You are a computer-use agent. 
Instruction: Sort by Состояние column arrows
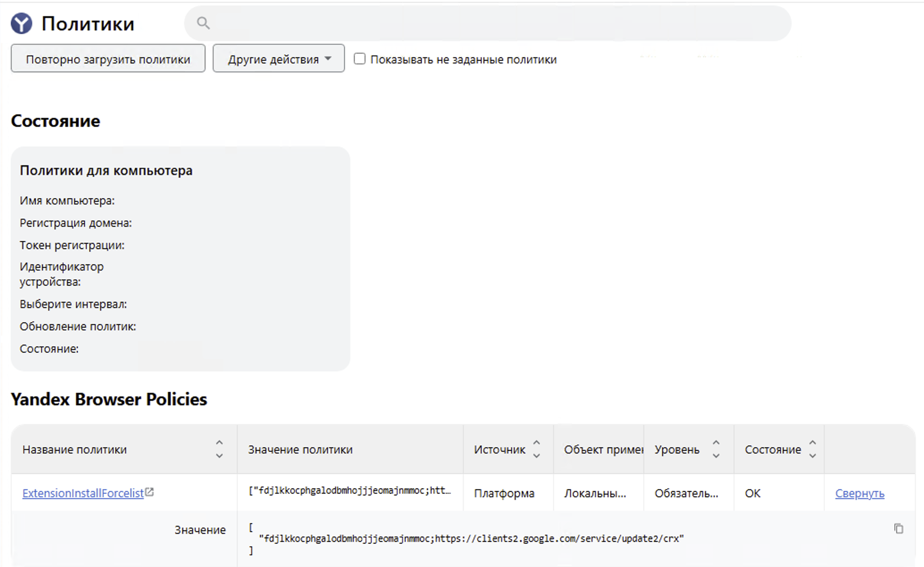pyautogui.click(x=813, y=449)
